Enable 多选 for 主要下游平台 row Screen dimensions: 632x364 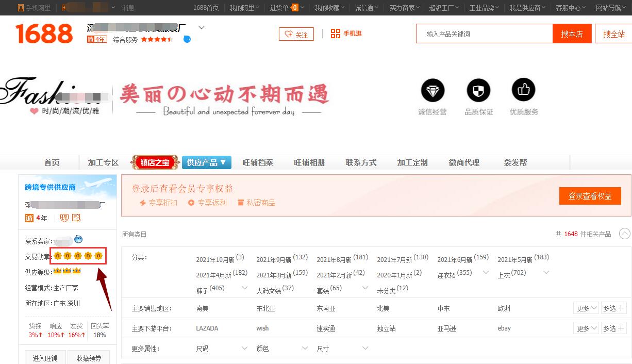pyautogui.click(x=613, y=328)
